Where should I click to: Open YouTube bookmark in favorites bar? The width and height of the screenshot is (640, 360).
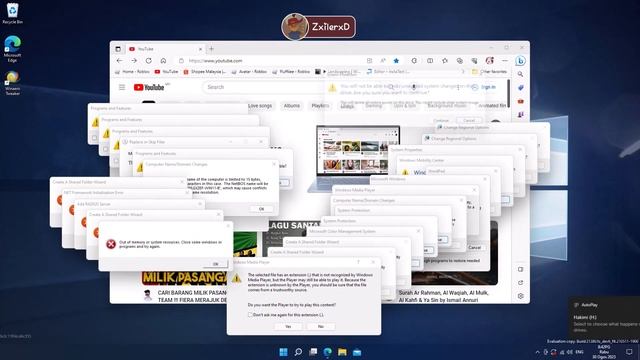pos(167,71)
